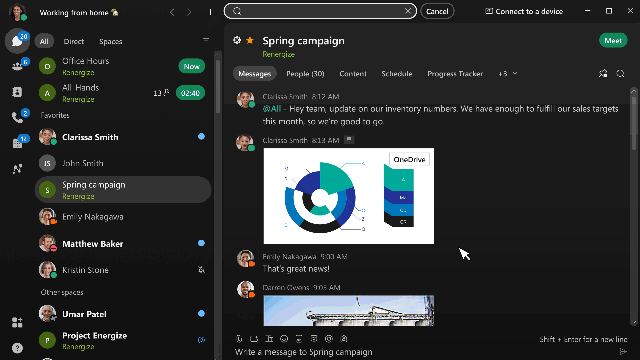This screenshot has height=360, width=640.
Task: Open the Calling tab with phone icon
Action: tap(17, 118)
